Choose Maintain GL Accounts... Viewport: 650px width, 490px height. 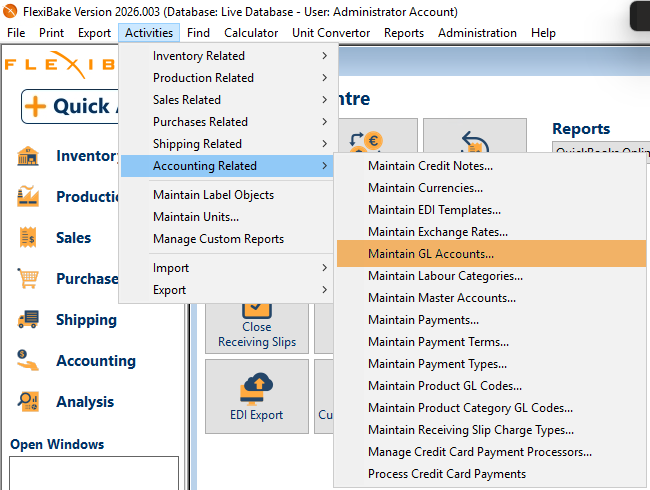[491, 254]
